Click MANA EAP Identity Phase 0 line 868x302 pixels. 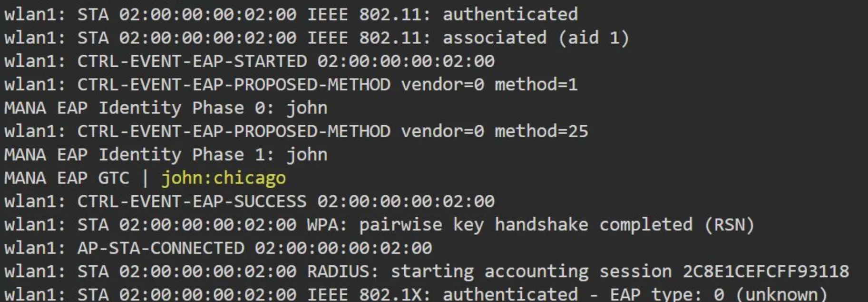coord(166,109)
